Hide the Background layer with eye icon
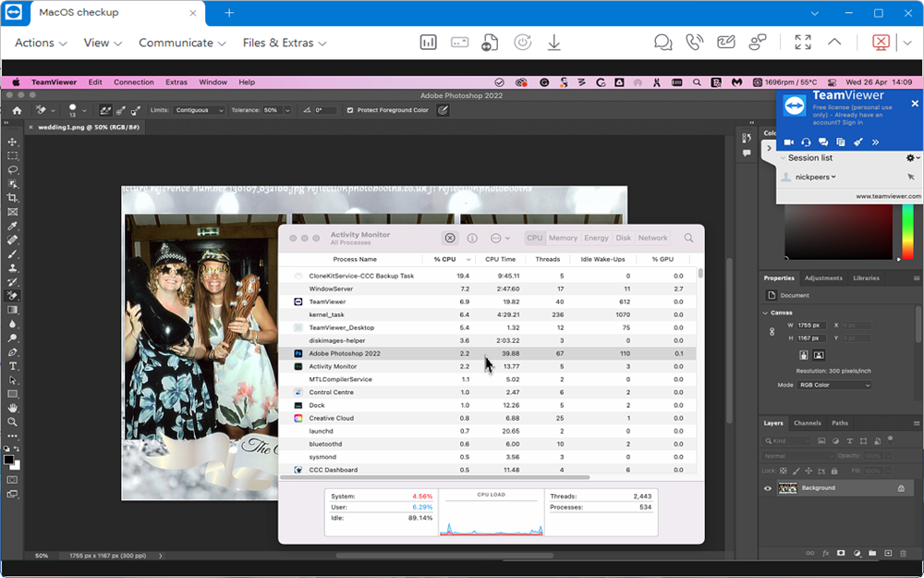924x578 pixels. point(768,488)
